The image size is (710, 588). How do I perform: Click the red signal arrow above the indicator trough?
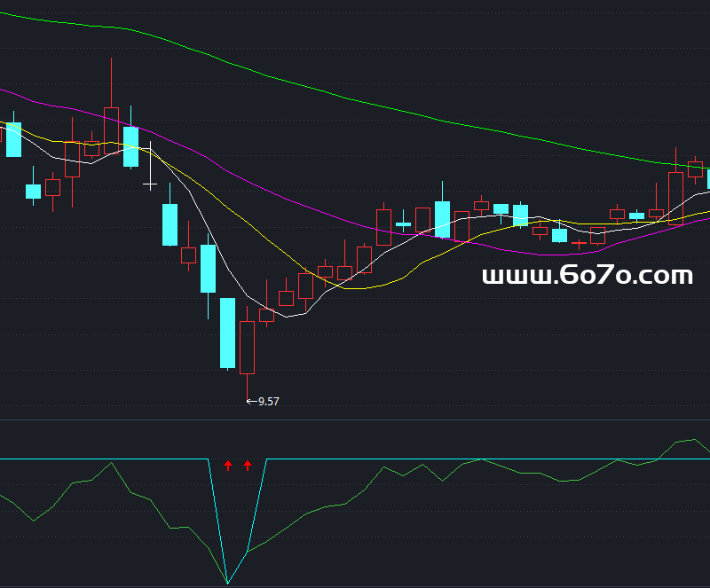click(x=228, y=466)
